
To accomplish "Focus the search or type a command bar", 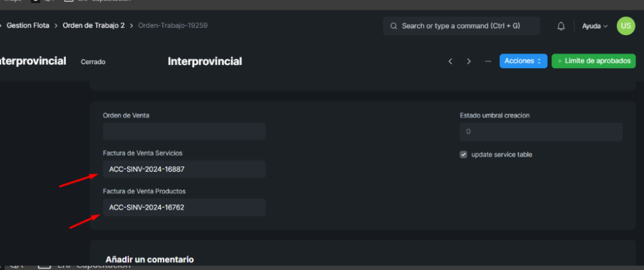I will coord(461,26).
